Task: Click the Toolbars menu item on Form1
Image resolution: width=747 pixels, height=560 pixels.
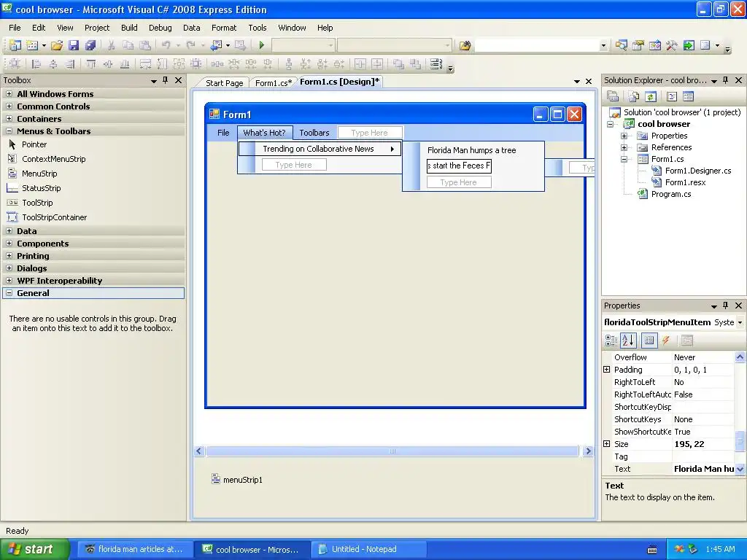Action: (x=314, y=133)
